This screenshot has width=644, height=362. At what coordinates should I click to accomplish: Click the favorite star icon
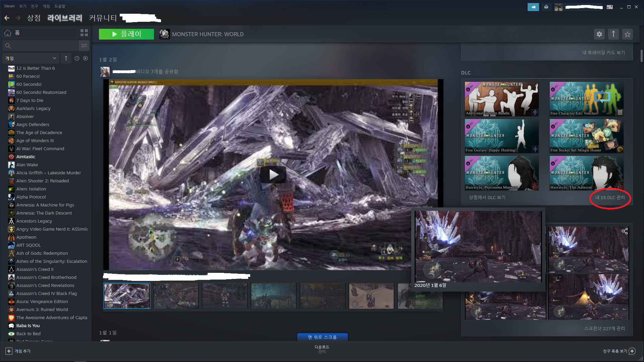click(x=627, y=34)
